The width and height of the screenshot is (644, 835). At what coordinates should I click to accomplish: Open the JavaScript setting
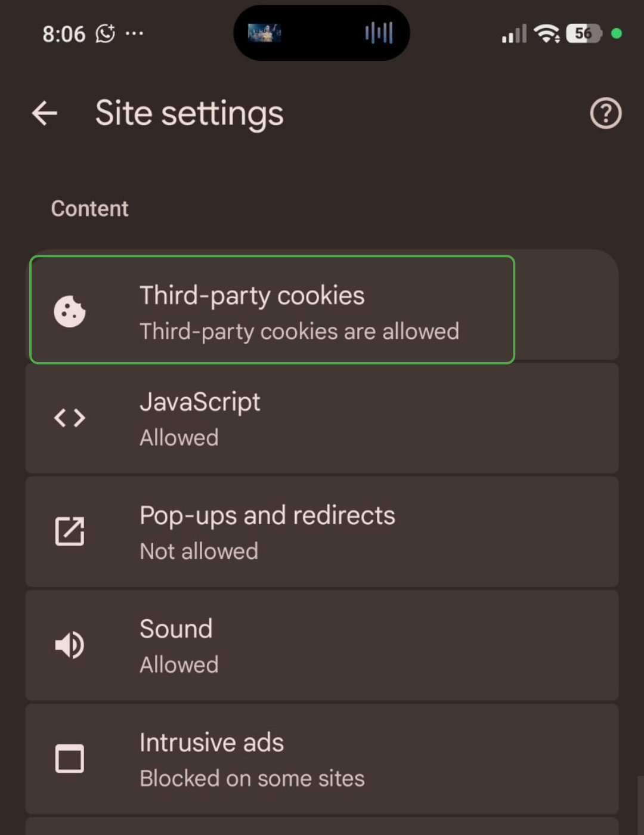coord(322,418)
